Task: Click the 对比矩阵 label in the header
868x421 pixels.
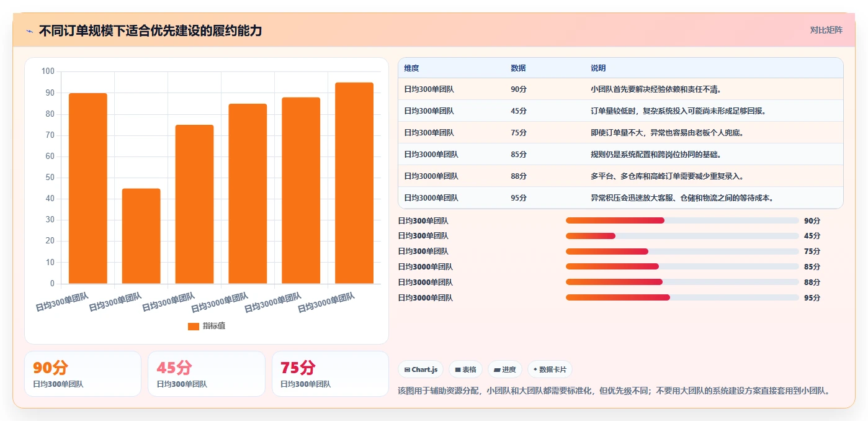Action: coord(826,30)
